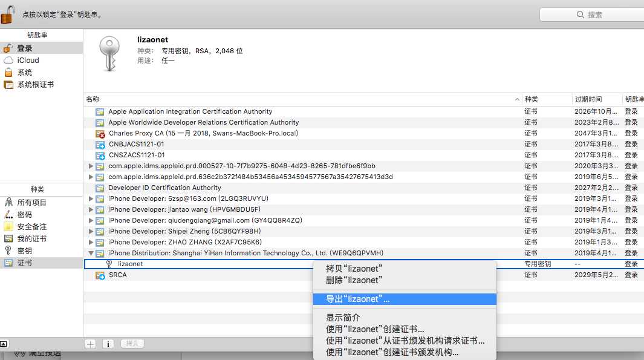Screen dimensions: 644x360
Task: Choose 删除"lizaonet" from context menu
Action: pyautogui.click(x=405, y=280)
